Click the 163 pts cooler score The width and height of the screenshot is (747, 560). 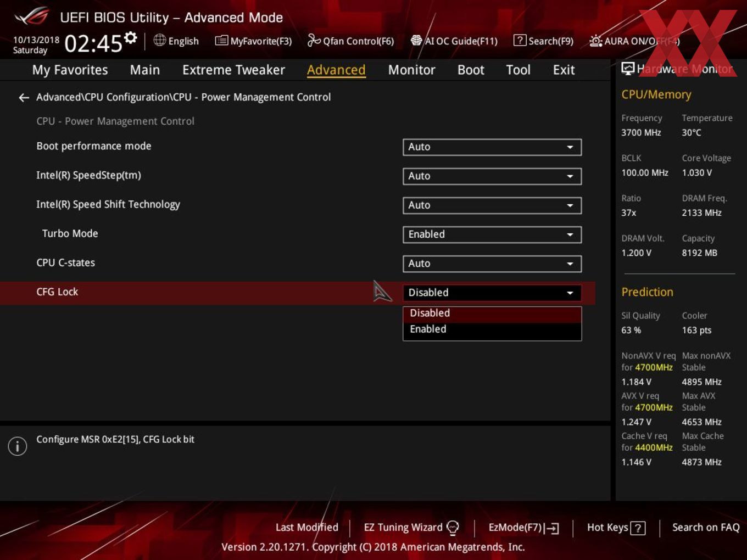696,331
